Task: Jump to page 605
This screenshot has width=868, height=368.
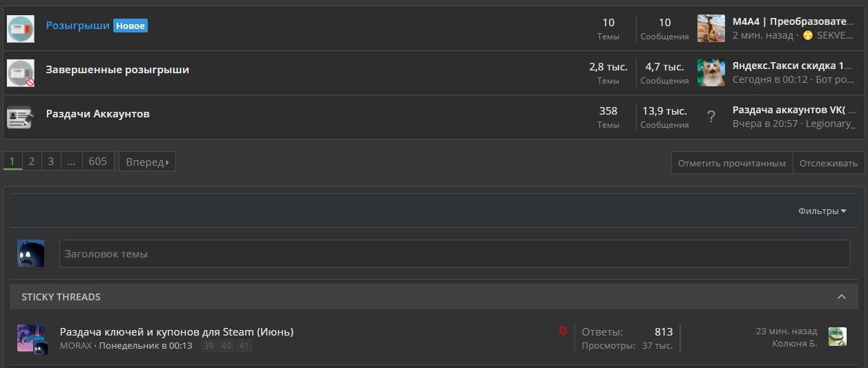Action: 98,162
